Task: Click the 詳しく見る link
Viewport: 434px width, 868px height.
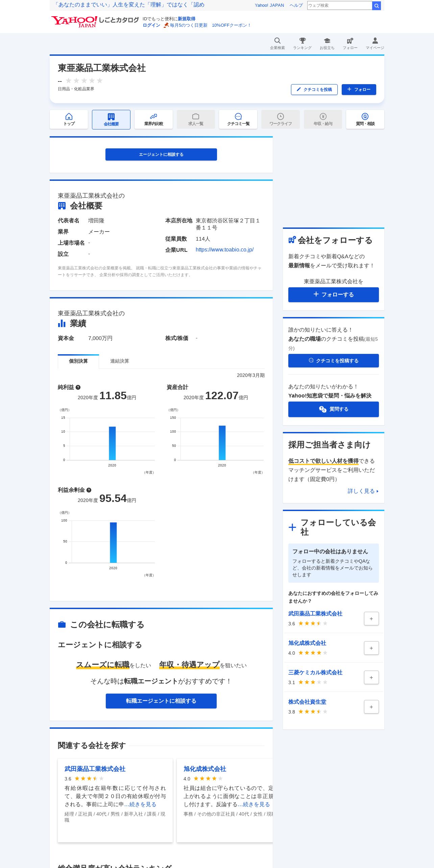Action: (363, 491)
